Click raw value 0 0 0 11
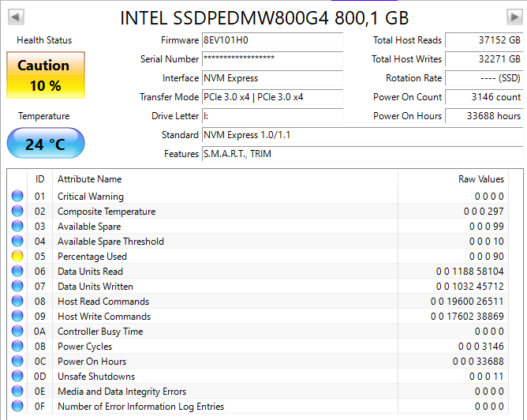527x420 pixels. coord(486,377)
